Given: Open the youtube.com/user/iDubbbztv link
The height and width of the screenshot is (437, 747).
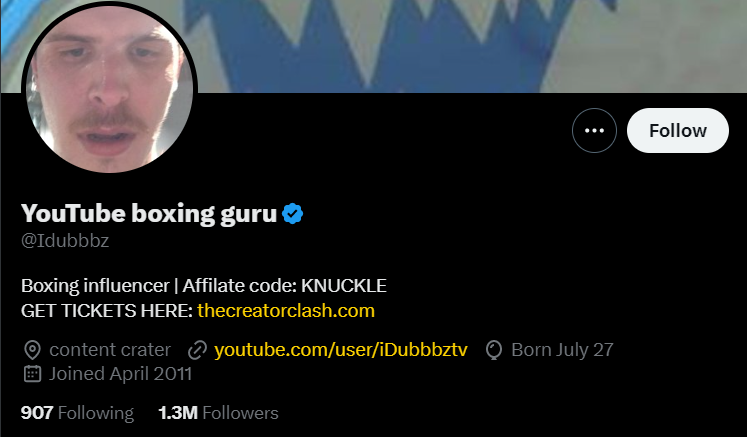Looking at the screenshot, I should [341, 350].
